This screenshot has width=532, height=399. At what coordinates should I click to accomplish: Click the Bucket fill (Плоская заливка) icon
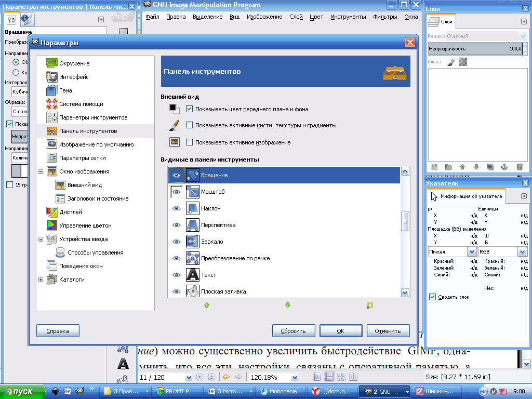[x=192, y=291]
